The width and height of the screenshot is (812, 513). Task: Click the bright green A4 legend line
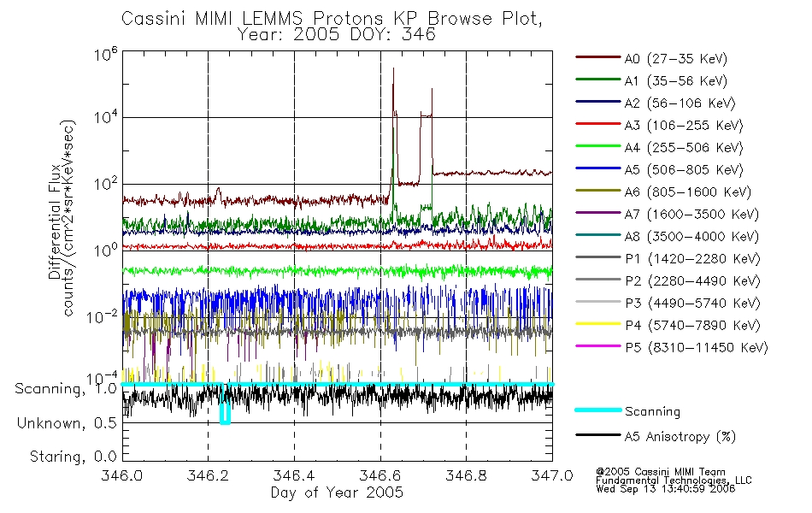coord(597,146)
